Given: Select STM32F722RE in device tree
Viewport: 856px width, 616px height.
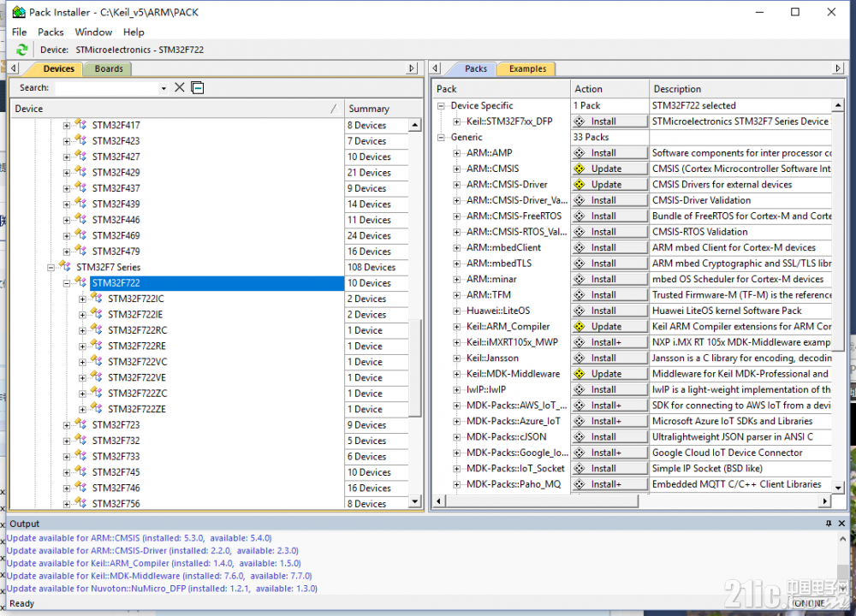Looking at the screenshot, I should click(136, 346).
